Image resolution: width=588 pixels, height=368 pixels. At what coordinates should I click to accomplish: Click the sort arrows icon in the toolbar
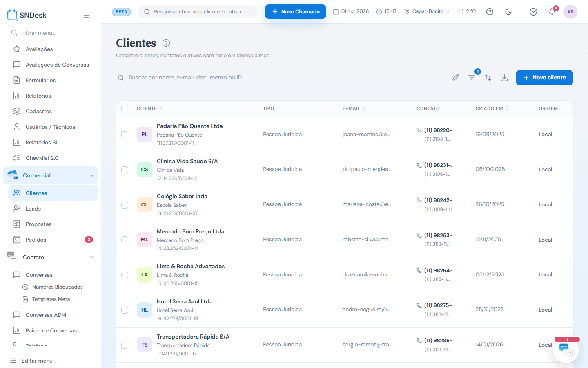488,78
